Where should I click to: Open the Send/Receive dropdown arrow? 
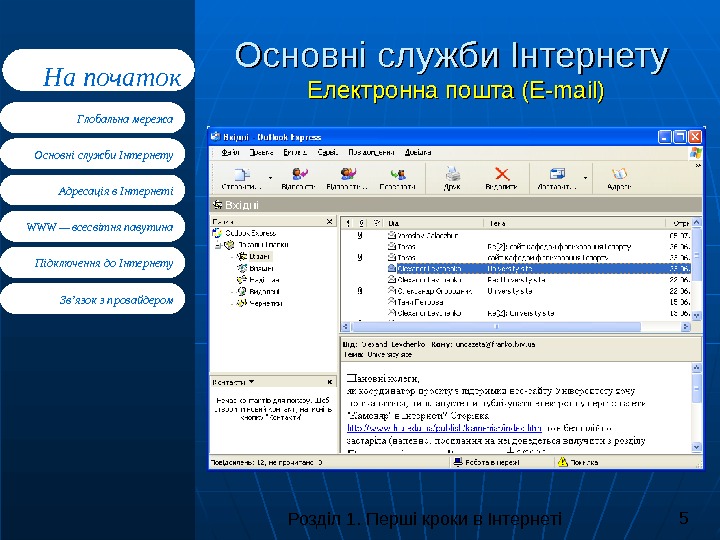pos(585,178)
